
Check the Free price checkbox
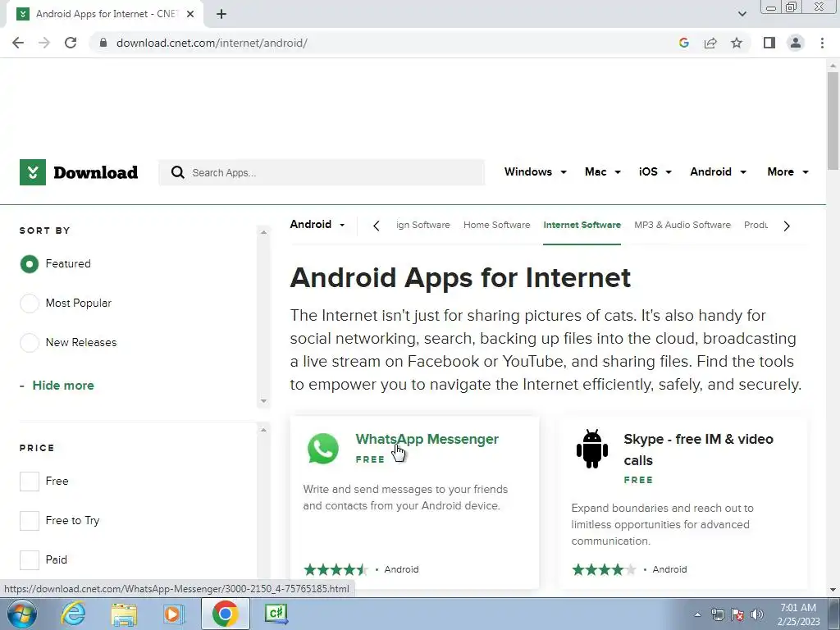30,481
